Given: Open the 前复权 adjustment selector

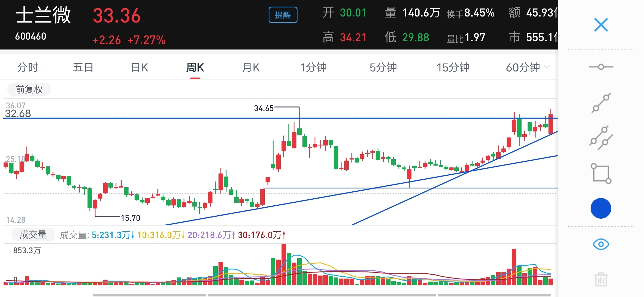Looking at the screenshot, I should (x=29, y=89).
